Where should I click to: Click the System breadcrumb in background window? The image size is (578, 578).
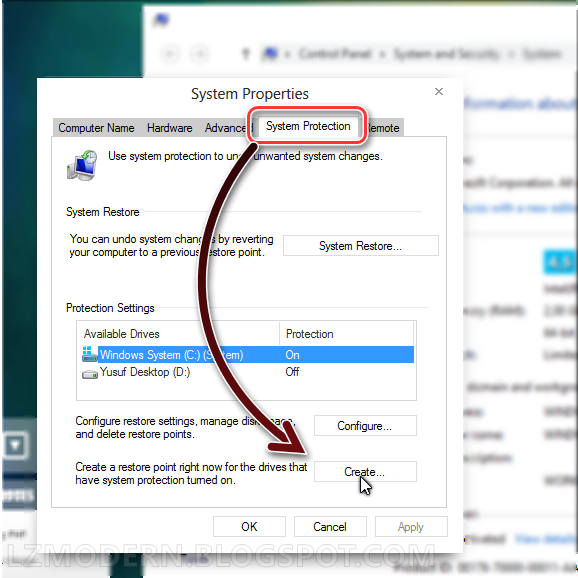tap(542, 54)
